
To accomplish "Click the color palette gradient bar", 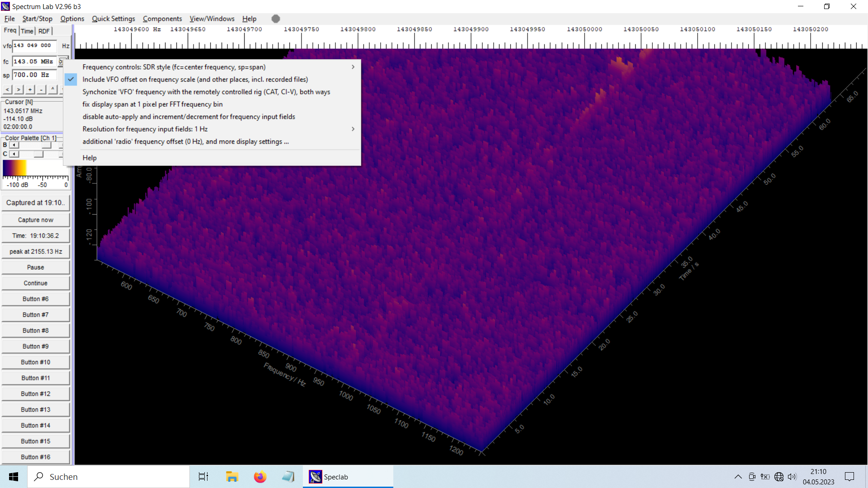I will 36,168.
